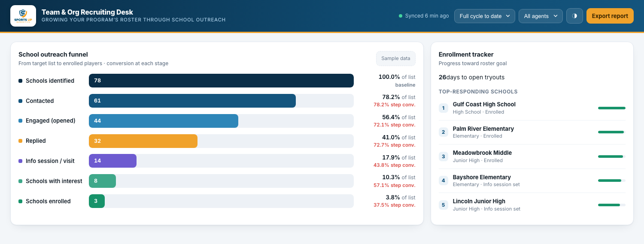The image size is (644, 244).
Task: Click the Schools with interest bar showing 8
Action: (102, 181)
